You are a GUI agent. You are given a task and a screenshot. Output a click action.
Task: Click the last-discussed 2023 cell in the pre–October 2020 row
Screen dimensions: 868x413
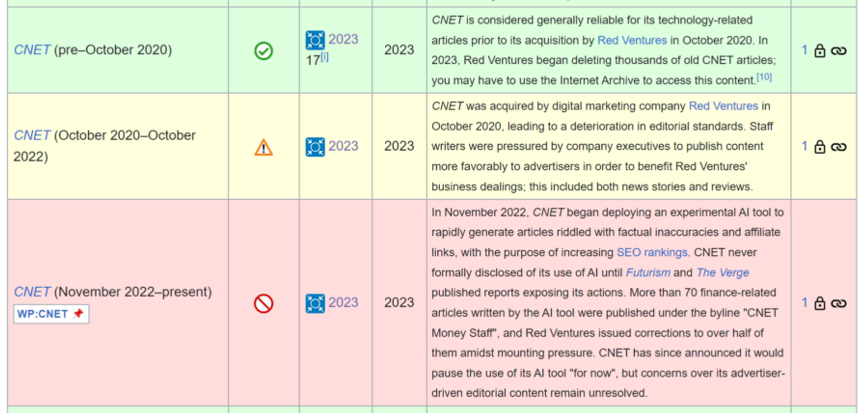click(x=399, y=50)
